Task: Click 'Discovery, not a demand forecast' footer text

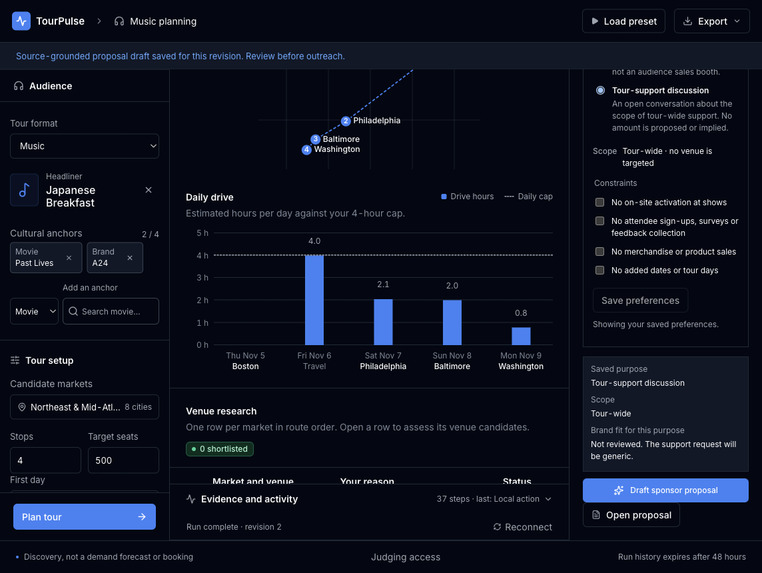Action: point(108,557)
